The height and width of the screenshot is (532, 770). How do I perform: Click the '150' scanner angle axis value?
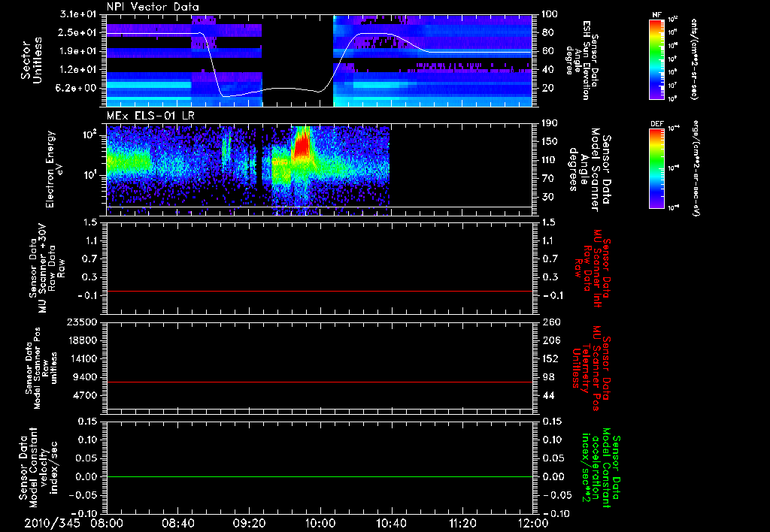[550, 142]
